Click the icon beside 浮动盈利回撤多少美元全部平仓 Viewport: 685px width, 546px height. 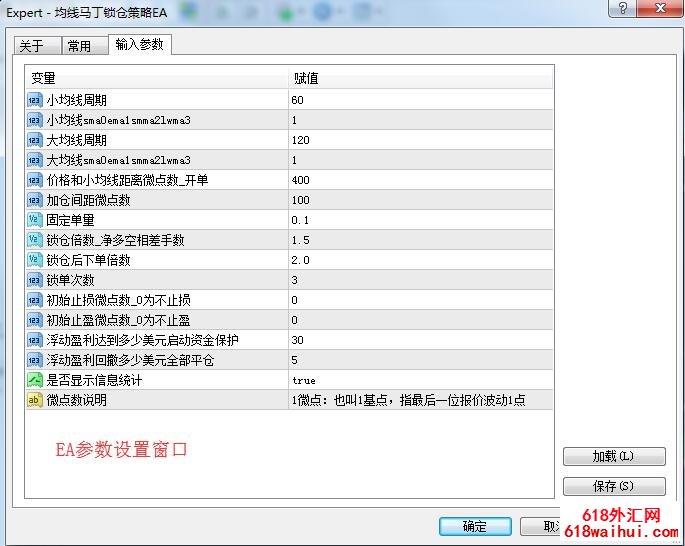click(x=35, y=360)
